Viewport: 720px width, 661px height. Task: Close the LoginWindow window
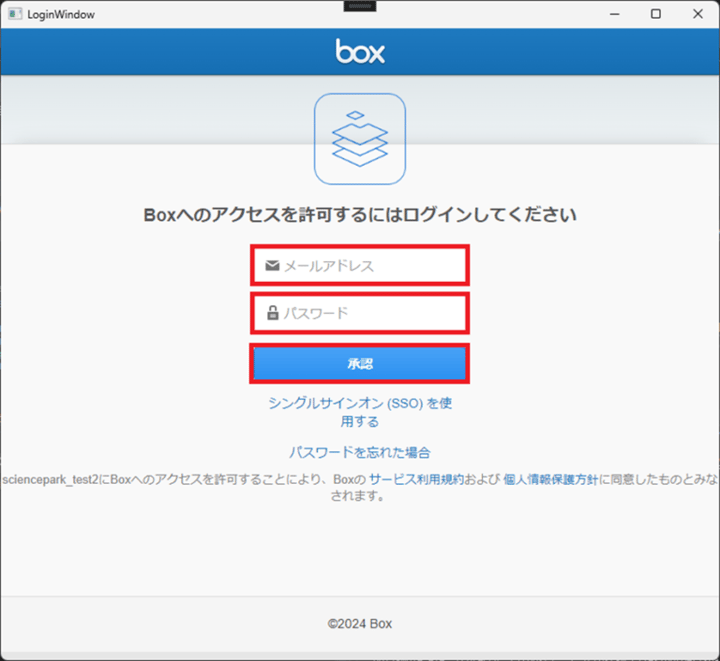pyautogui.click(x=698, y=14)
